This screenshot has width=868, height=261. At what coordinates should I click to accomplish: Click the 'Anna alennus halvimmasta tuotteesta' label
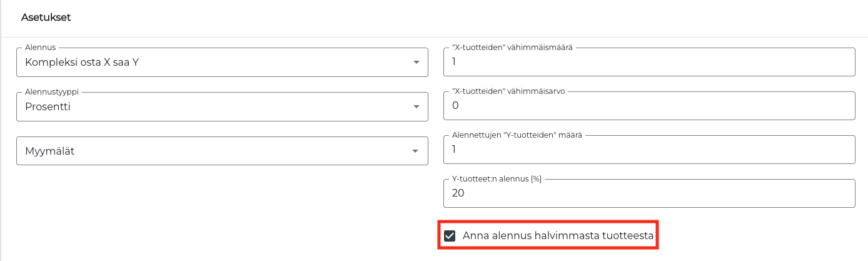click(558, 236)
